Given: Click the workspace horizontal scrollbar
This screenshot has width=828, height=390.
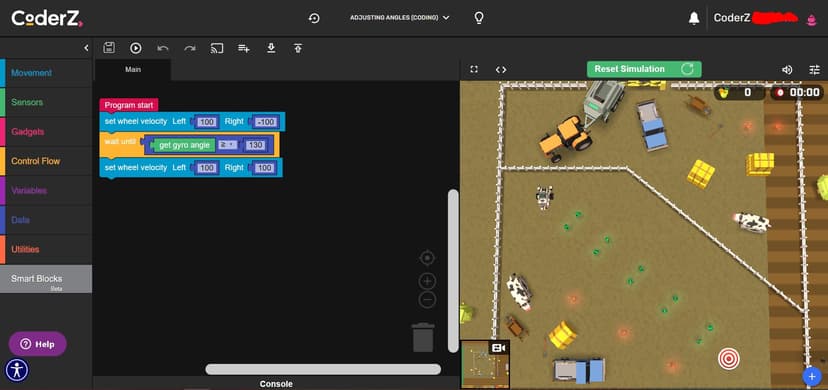Looking at the screenshot, I should click(x=323, y=369).
